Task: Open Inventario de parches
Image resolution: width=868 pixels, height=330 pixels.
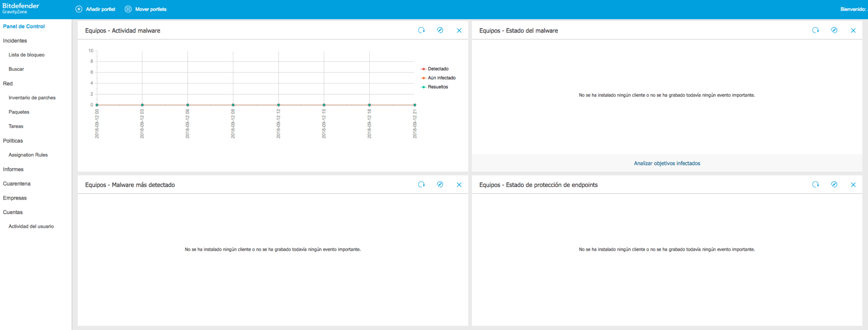Action: (x=32, y=98)
